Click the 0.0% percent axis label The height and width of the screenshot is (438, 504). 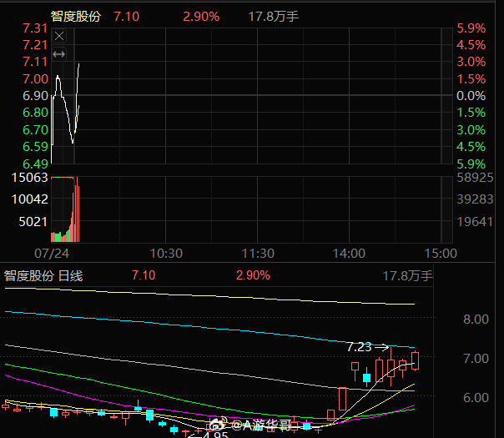tap(471, 96)
